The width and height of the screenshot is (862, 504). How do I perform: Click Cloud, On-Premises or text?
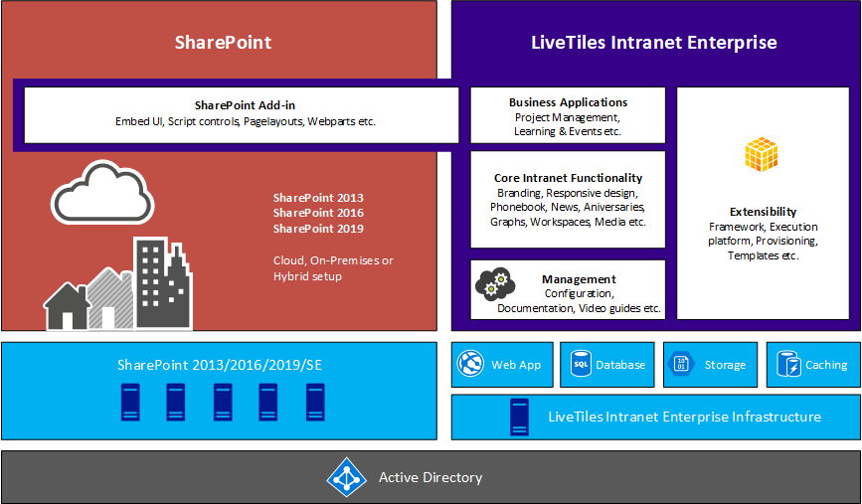(333, 260)
